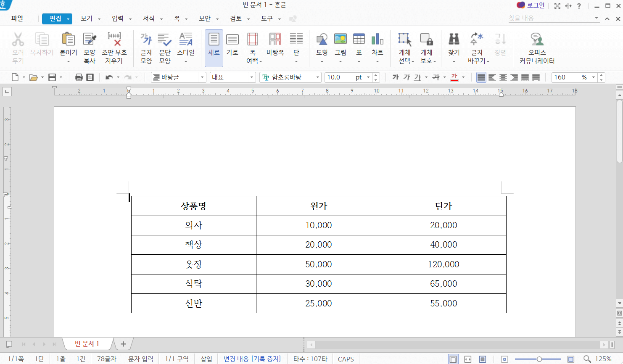623x364 pixels.
Task: Toggle bold 가 formatting
Action: 396,77
